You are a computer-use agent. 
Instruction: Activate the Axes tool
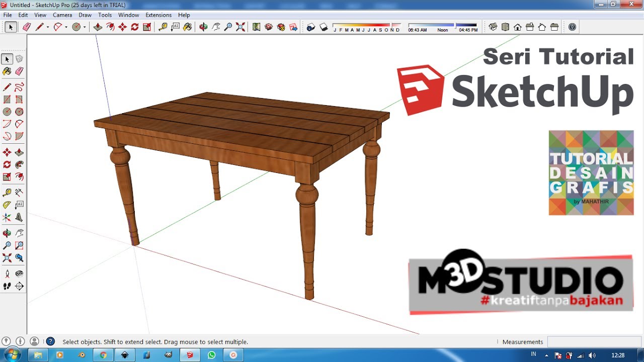tap(7, 218)
